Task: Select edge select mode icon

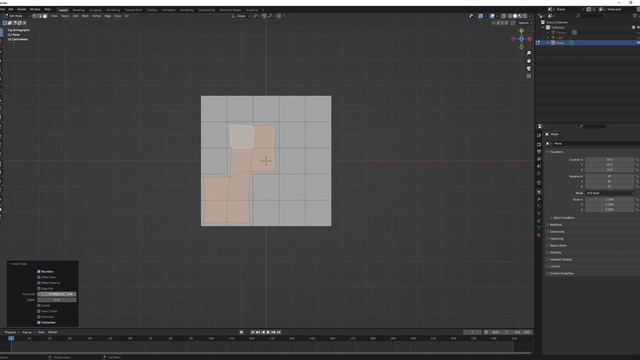Action: click(40, 16)
